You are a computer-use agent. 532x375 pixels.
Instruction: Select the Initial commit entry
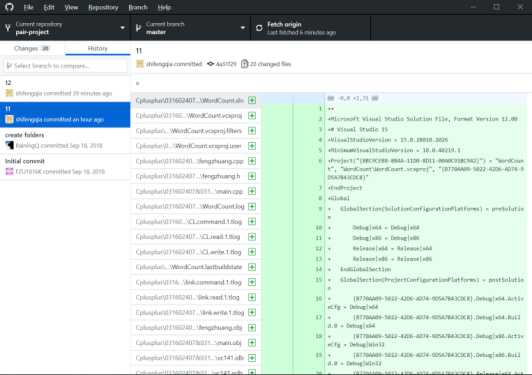coord(65,167)
